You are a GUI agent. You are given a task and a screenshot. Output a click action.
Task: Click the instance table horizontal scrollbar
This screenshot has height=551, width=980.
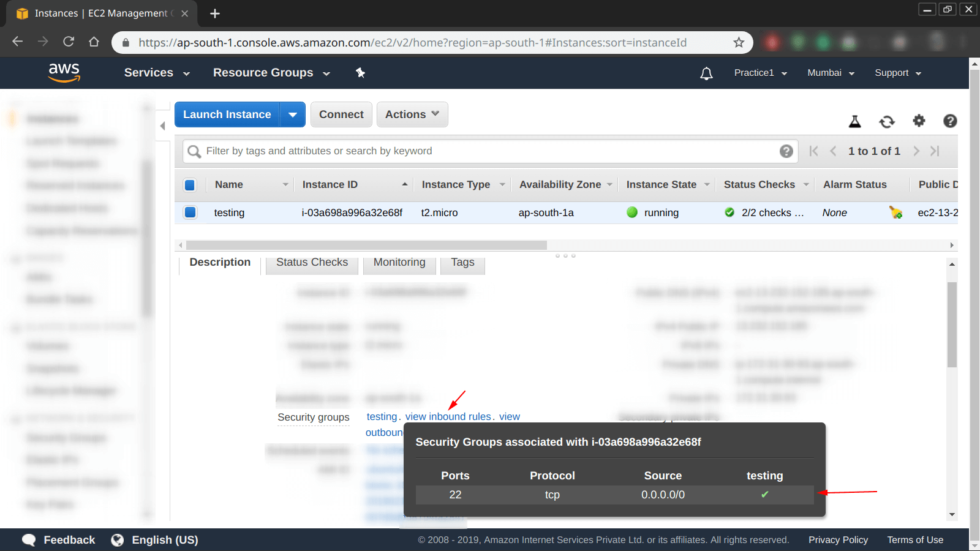(x=366, y=245)
